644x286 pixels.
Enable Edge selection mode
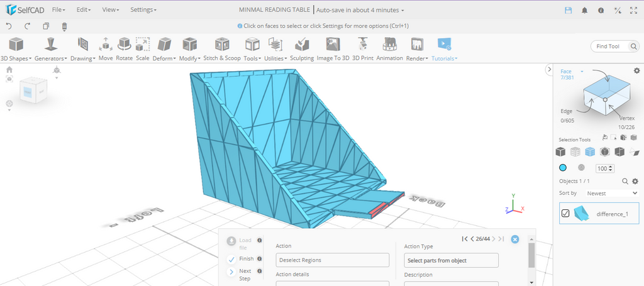(566, 111)
